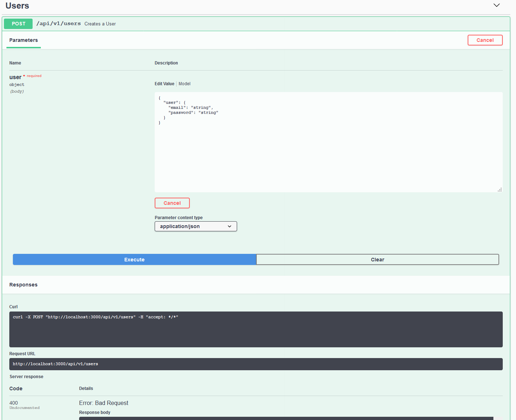Click the 'Creates a User' endpoint summary
This screenshot has height=420, width=516.
[100, 24]
